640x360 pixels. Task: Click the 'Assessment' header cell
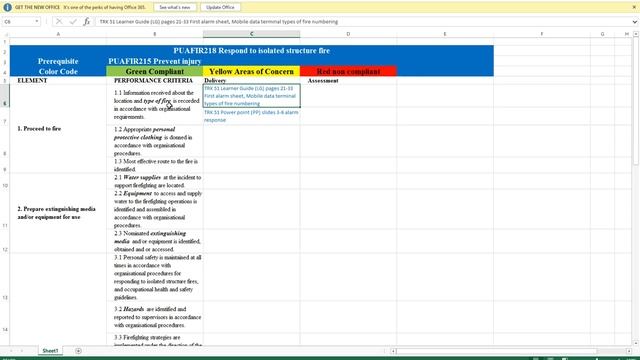click(348, 80)
